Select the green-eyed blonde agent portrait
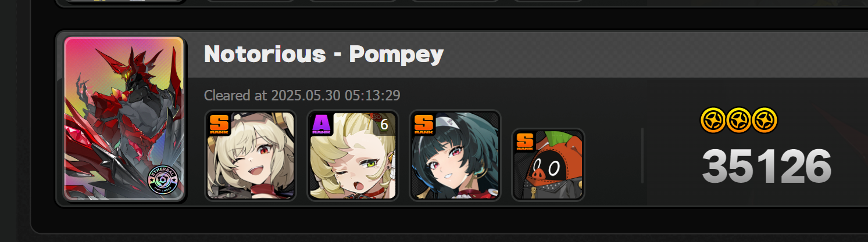868x242 pixels. (353, 156)
